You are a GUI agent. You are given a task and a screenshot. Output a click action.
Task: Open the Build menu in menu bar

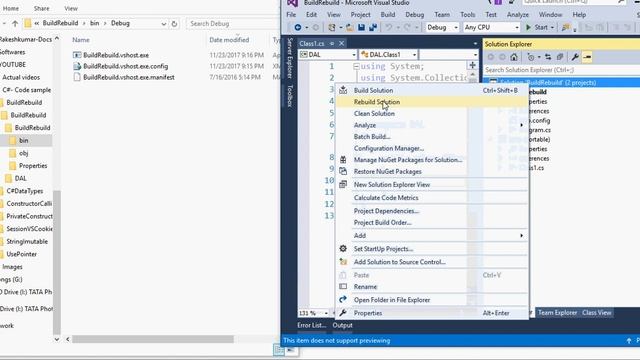(388, 15)
